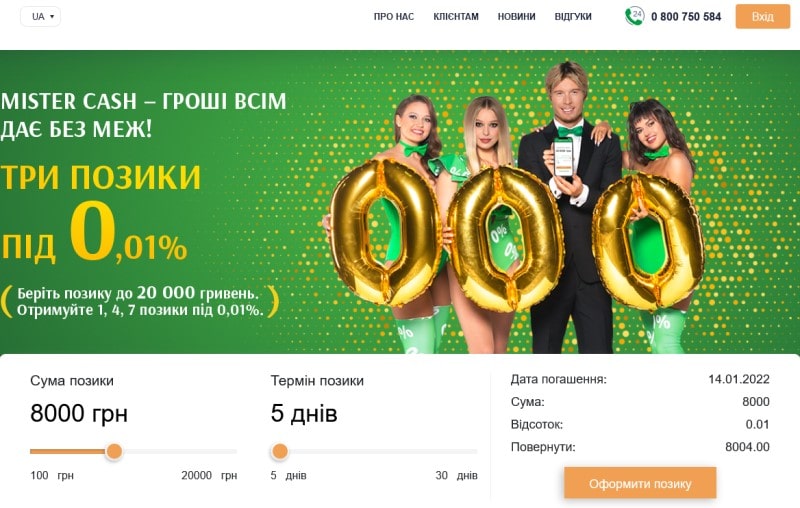Click the Оформити позику button
This screenshot has height=508, width=800.
coord(640,483)
